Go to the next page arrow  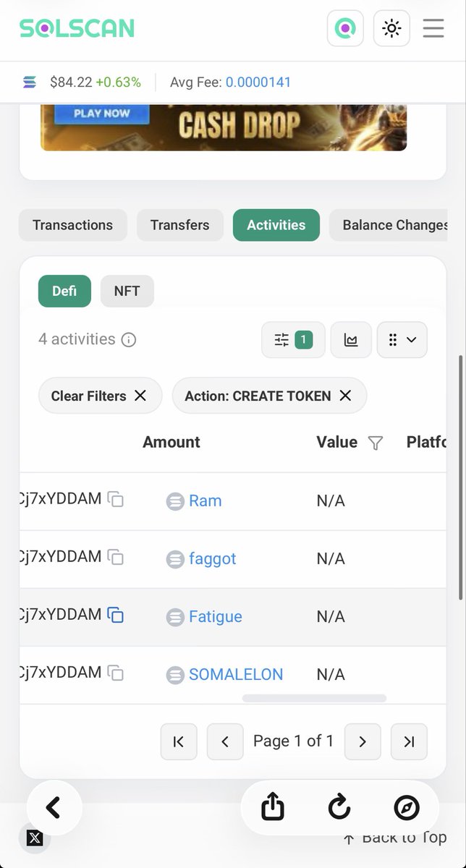pos(363,741)
